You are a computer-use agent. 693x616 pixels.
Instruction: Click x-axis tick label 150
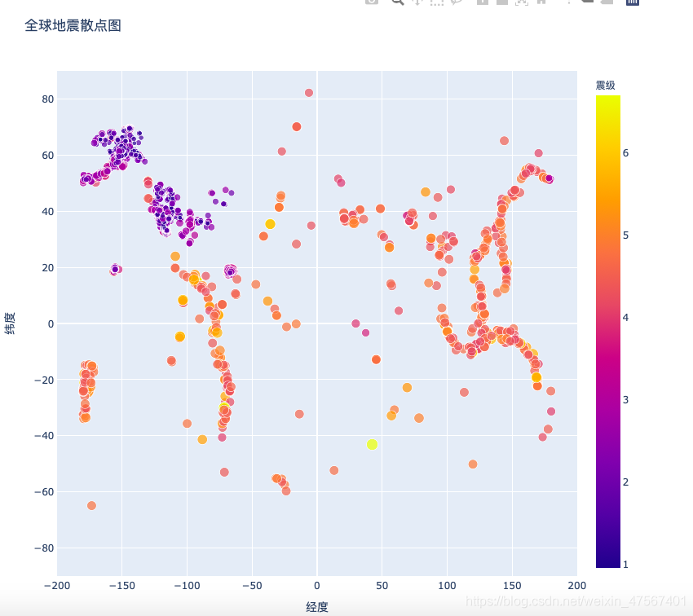click(x=512, y=586)
